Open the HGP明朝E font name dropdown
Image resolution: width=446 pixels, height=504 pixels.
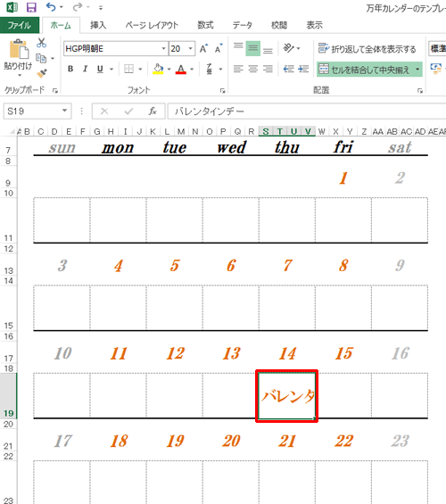(x=163, y=48)
